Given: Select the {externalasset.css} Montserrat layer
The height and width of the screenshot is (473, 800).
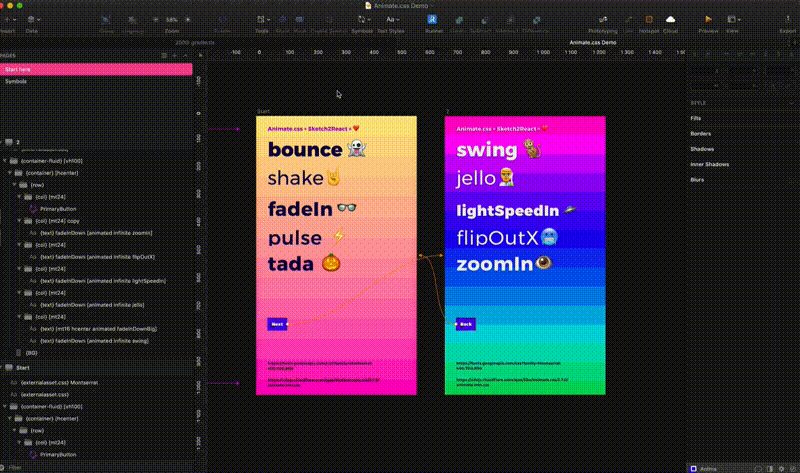Looking at the screenshot, I should [59, 383].
